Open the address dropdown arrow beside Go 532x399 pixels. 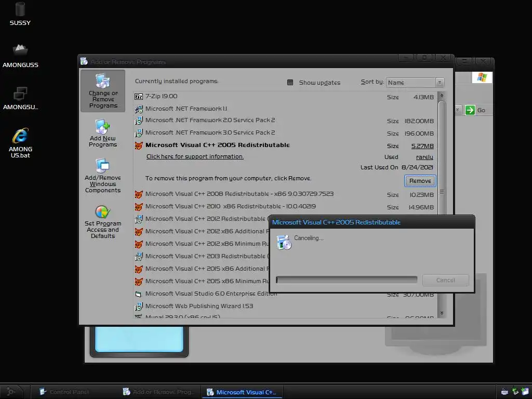click(x=457, y=110)
